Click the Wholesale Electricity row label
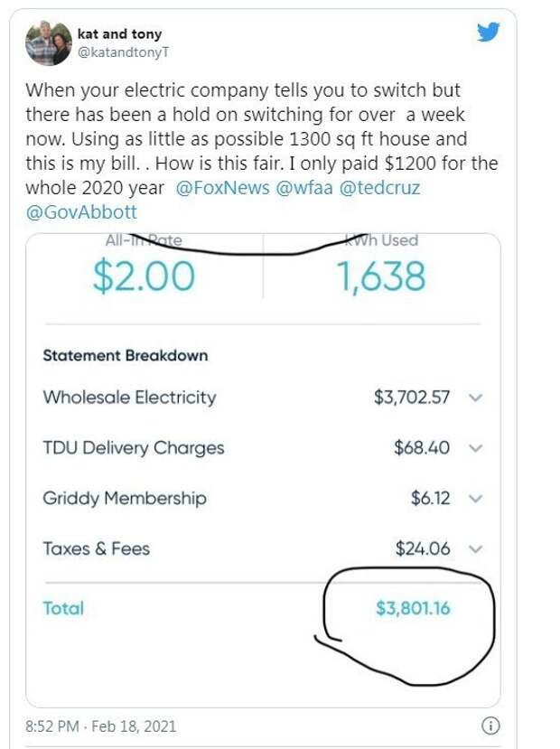Screen dimensions: 560x749 click(129, 398)
